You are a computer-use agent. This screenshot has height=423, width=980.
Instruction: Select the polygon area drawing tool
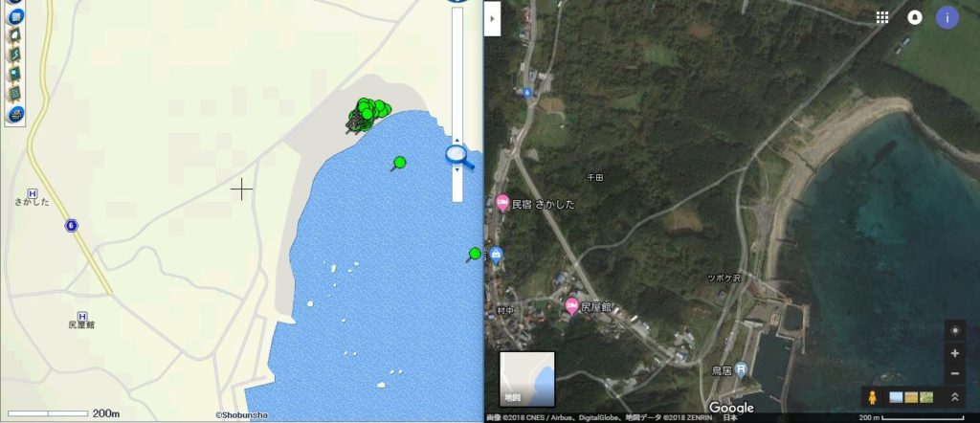(15, 35)
